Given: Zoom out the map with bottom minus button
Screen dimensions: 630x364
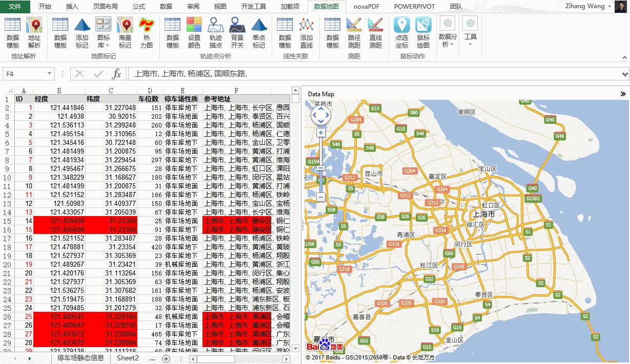Looking at the screenshot, I should (x=321, y=197).
